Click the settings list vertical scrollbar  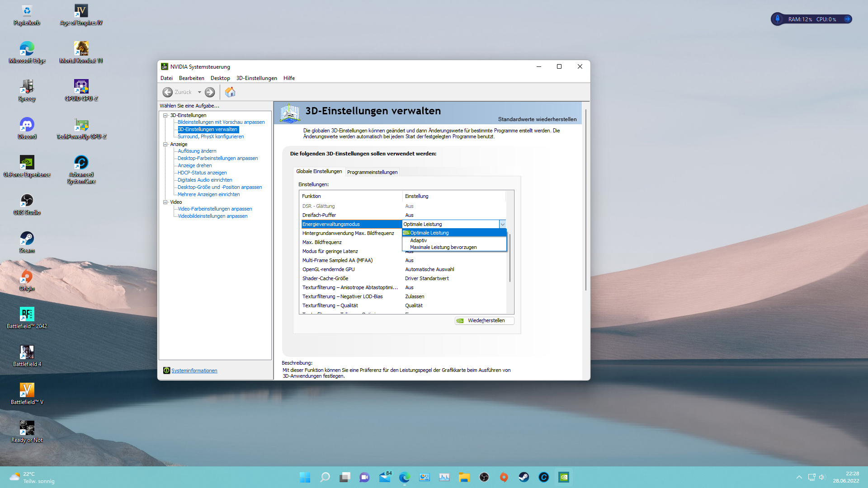[510, 258]
